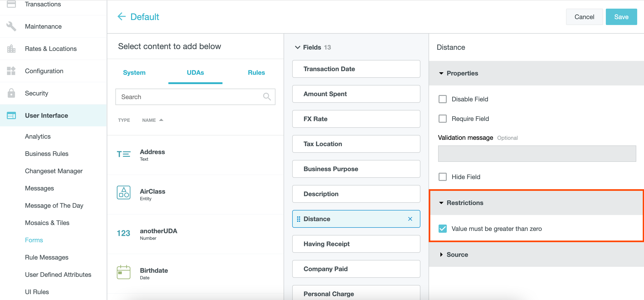
Task: Click the search magnifier icon
Action: pos(267,97)
